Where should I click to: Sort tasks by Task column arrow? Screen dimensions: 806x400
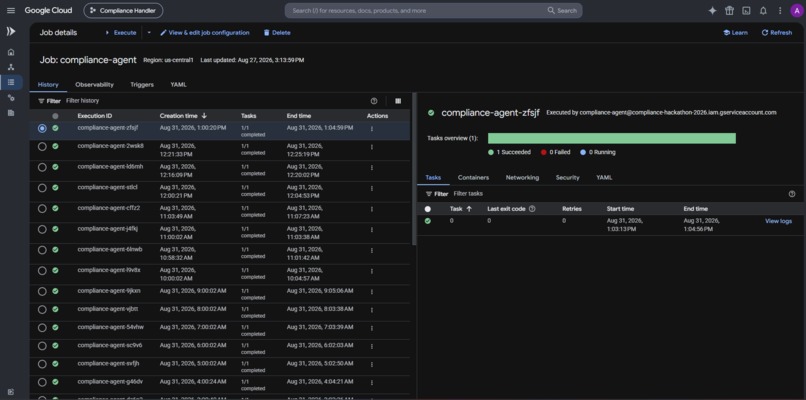[469, 209]
